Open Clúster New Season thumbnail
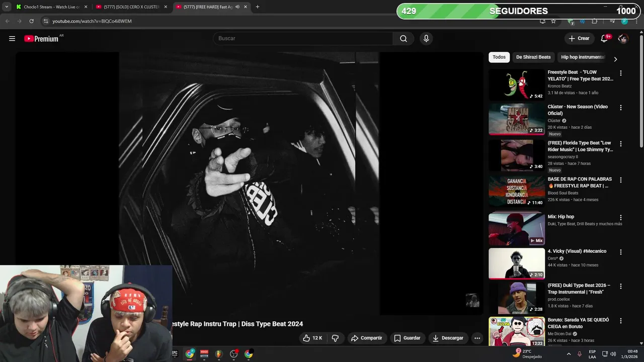The height and width of the screenshot is (362, 644). point(517,119)
